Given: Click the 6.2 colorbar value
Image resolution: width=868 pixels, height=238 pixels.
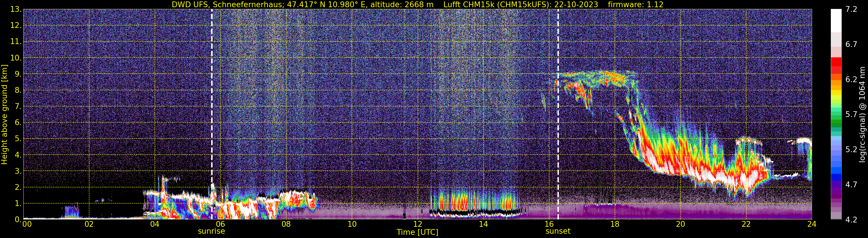Looking at the screenshot, I should pyautogui.click(x=851, y=80).
